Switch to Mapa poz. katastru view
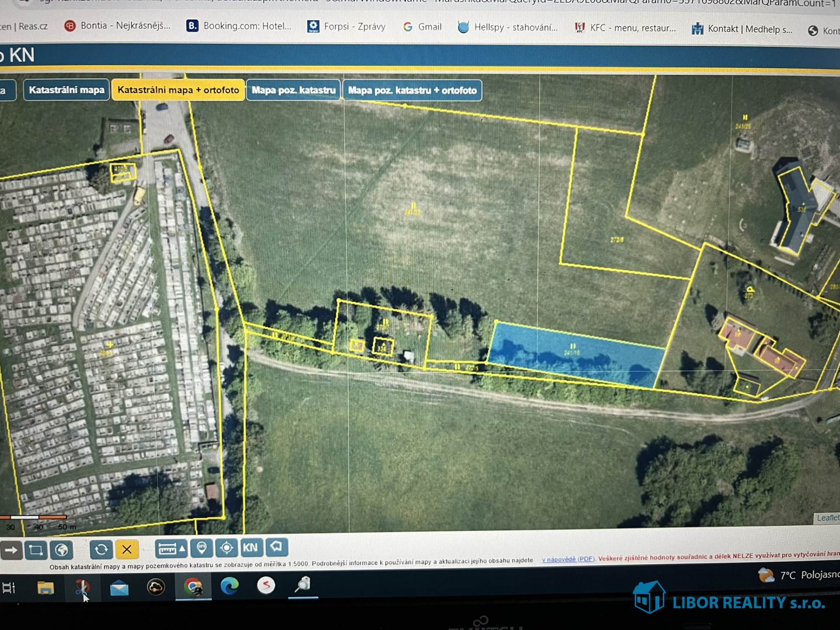This screenshot has height=630, width=840. coord(293,90)
